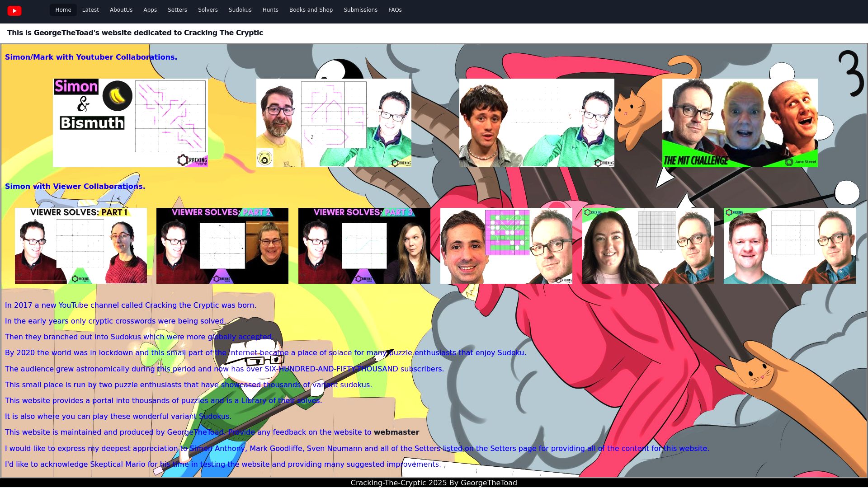Open the Viewer Solves Part 1 thumbnail
This screenshot has height=488, width=868.
point(81,246)
